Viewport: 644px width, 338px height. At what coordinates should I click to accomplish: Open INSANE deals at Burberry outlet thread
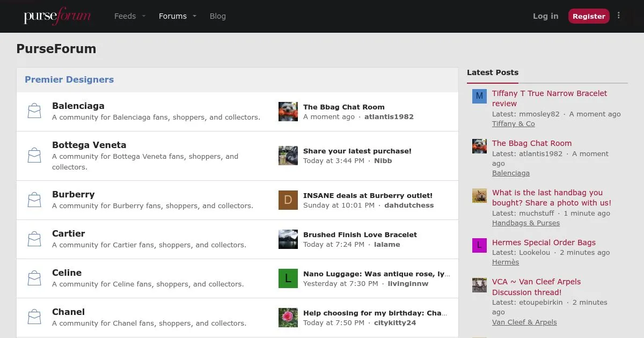pyautogui.click(x=368, y=195)
